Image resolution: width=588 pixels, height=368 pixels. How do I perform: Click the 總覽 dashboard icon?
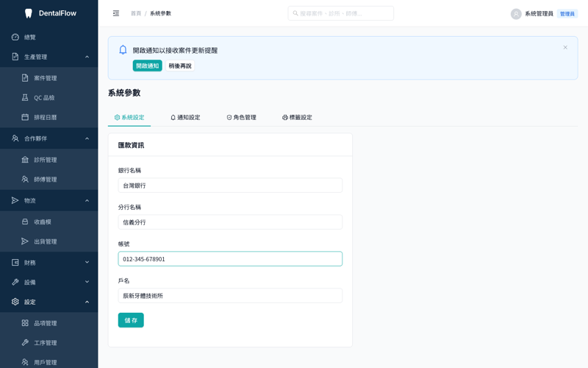(x=15, y=37)
